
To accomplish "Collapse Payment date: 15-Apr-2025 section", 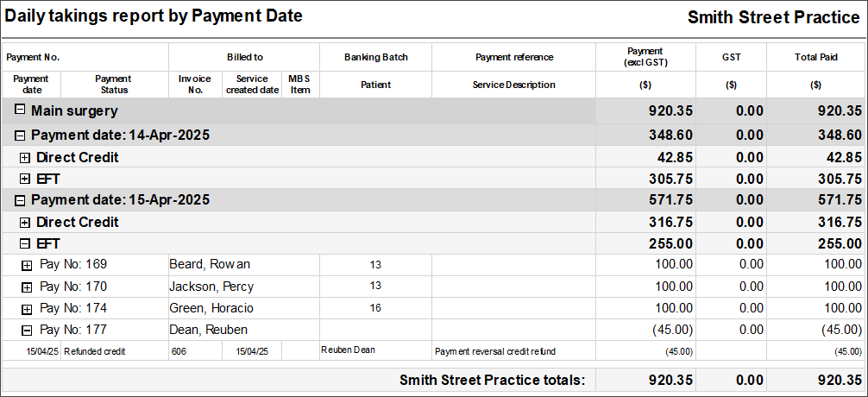I will [20, 200].
